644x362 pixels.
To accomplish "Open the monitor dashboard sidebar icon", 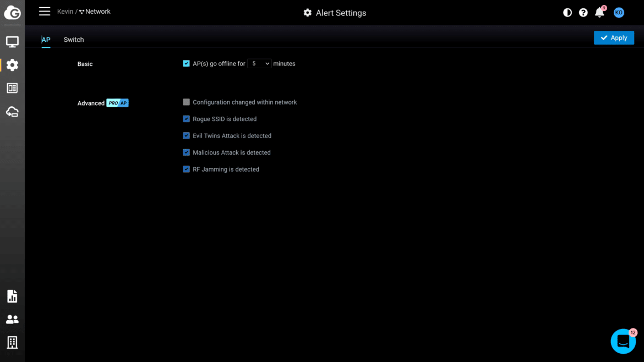I will (x=12, y=41).
